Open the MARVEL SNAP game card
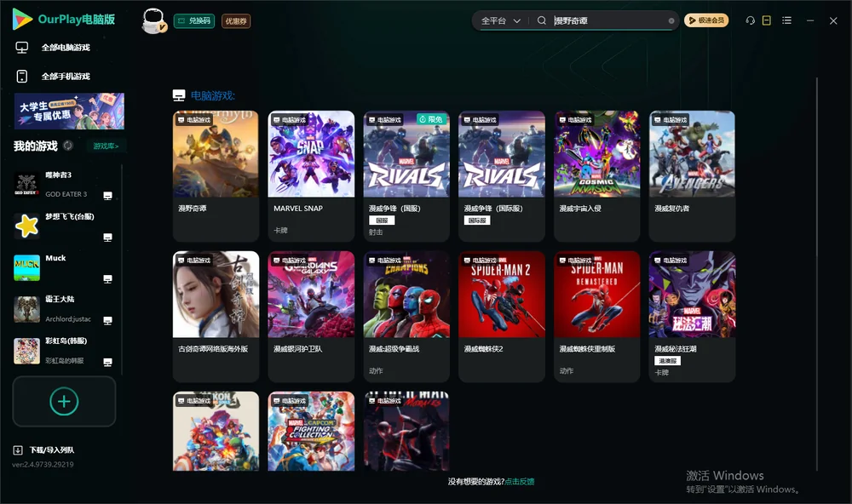 (311, 176)
